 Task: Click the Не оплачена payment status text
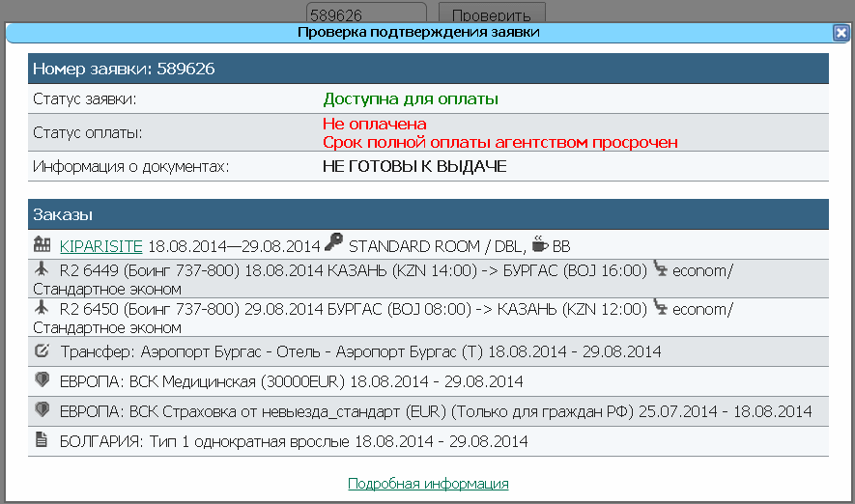click(375, 125)
